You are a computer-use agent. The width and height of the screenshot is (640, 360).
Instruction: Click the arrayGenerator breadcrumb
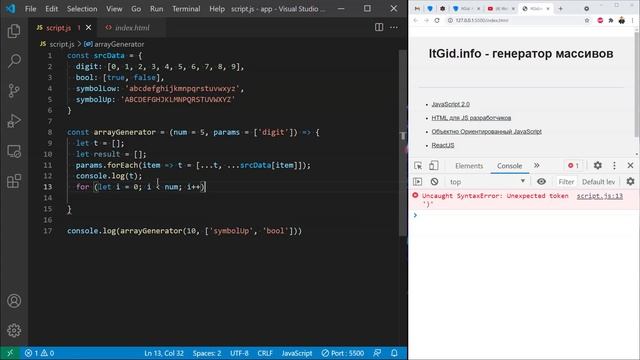114,44
